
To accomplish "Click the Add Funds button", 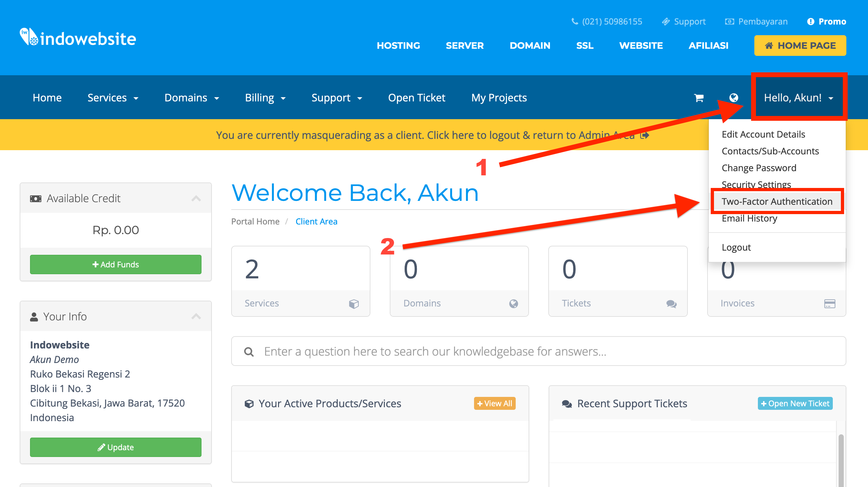I will (116, 264).
